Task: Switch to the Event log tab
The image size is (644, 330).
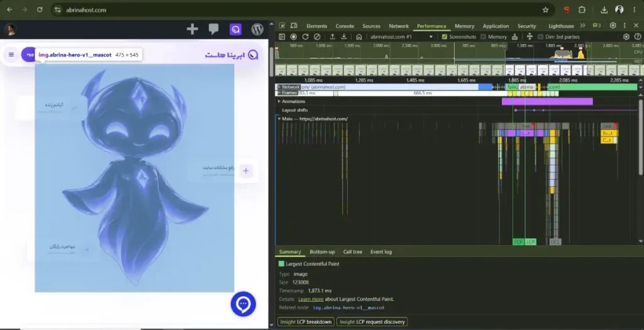Action: pos(380,251)
